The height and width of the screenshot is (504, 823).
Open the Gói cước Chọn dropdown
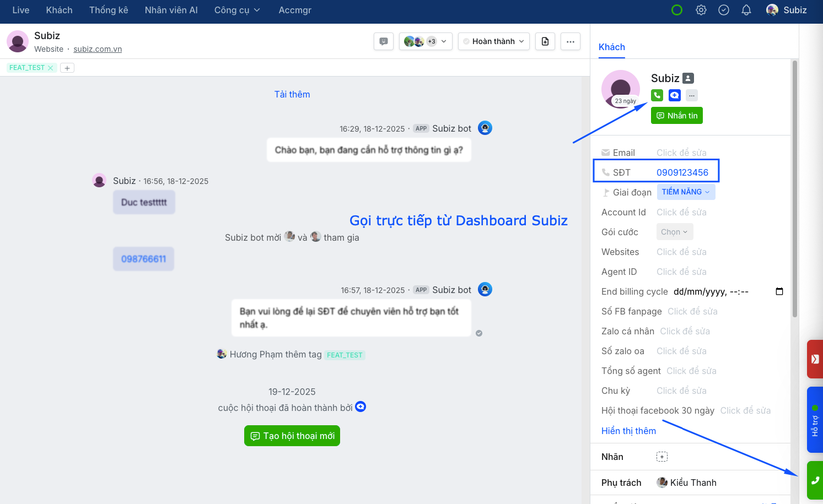(x=674, y=232)
